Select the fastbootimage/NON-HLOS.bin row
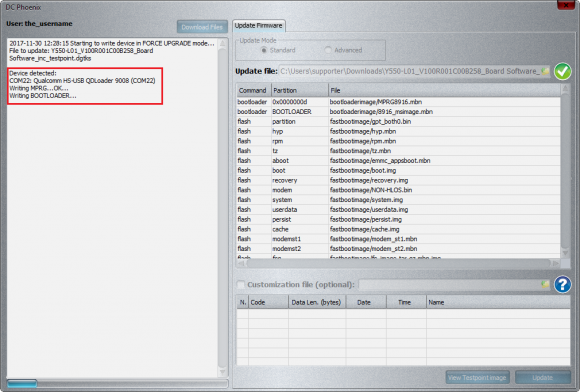This screenshot has width=580, height=392. (399, 190)
